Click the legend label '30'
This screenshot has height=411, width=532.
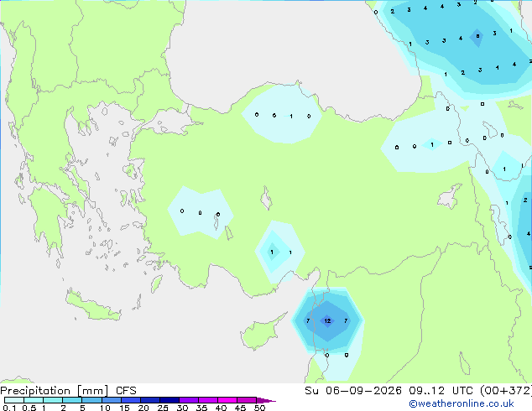pyautogui.click(x=182, y=408)
